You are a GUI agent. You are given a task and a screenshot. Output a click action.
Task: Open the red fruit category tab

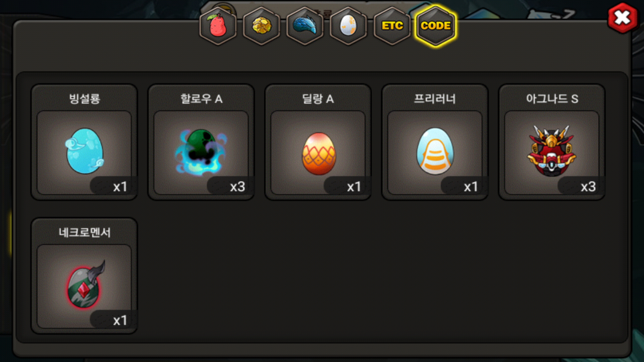tap(218, 26)
